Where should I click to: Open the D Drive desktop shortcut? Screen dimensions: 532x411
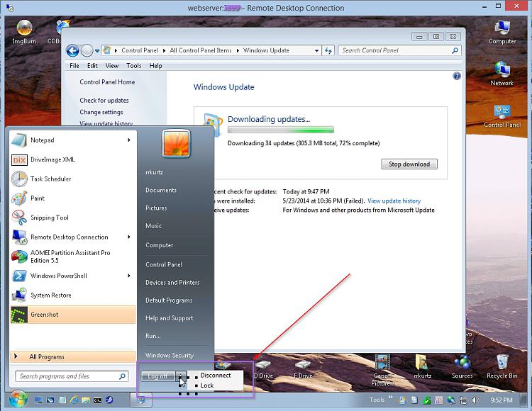point(263,369)
